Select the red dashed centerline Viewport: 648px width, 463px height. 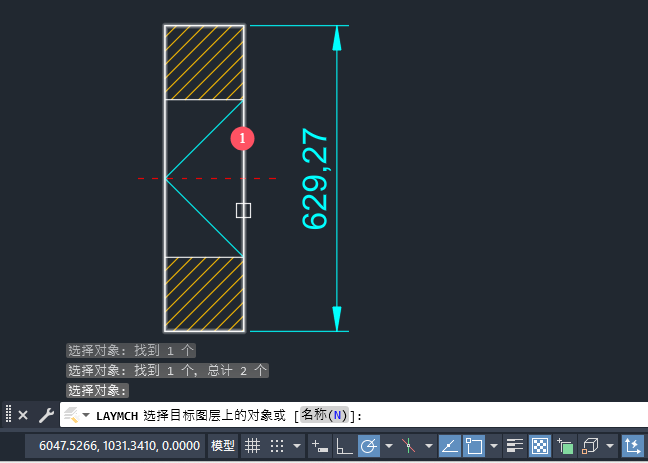pos(207,179)
